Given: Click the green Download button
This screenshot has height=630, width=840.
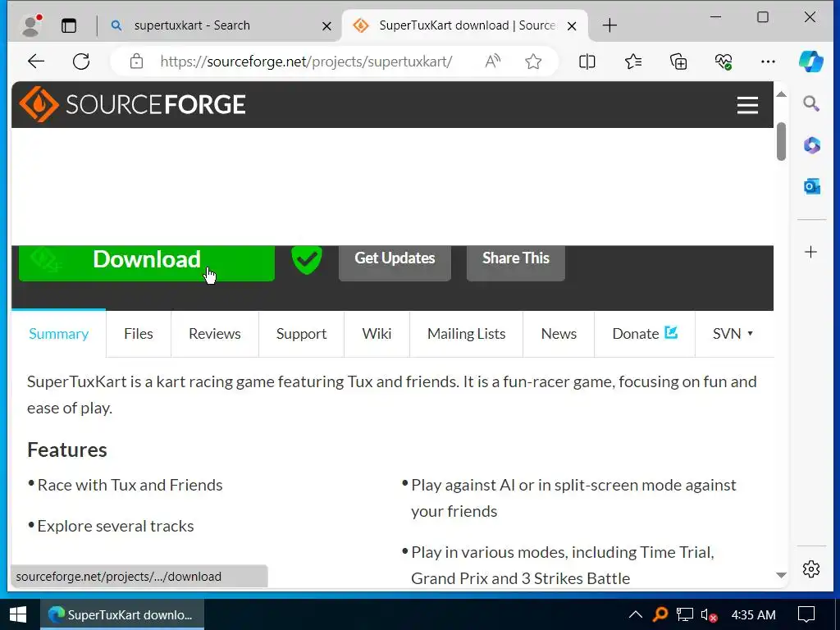Looking at the screenshot, I should (x=147, y=262).
